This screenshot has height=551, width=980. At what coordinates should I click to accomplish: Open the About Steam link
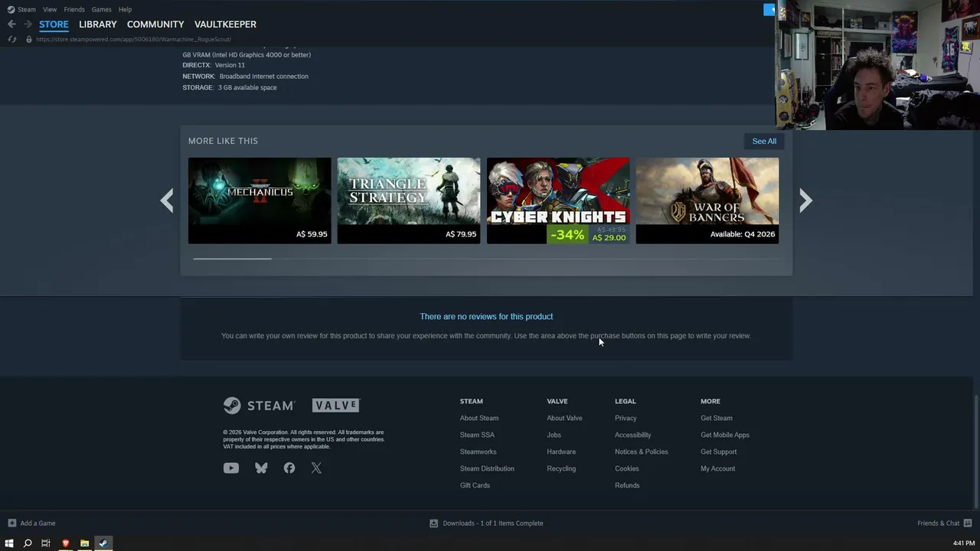479,418
